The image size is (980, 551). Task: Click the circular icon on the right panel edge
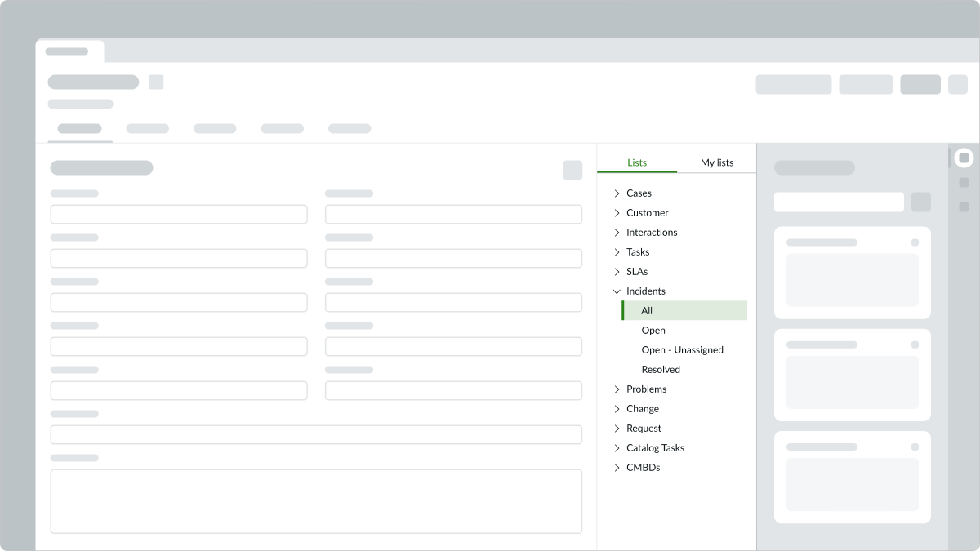[x=964, y=157]
